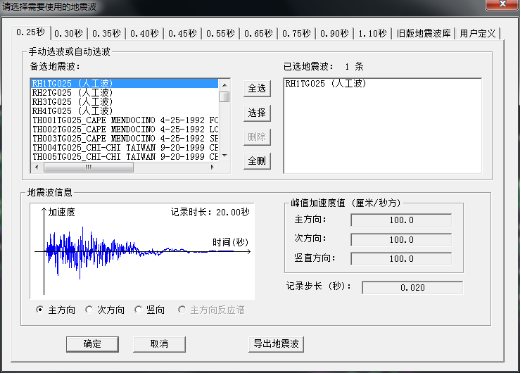The width and height of the screenshot is (521, 374).
Task: Open the 0.45秒 tab
Action: click(183, 34)
